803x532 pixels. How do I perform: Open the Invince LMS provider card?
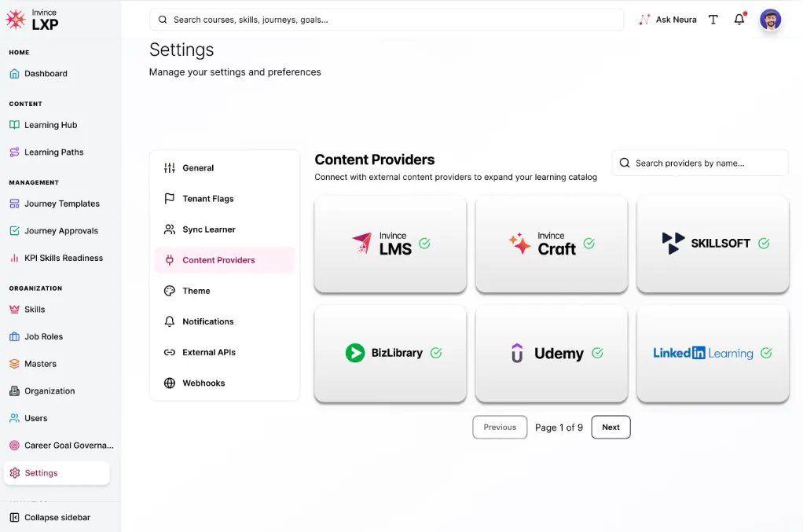(390, 244)
